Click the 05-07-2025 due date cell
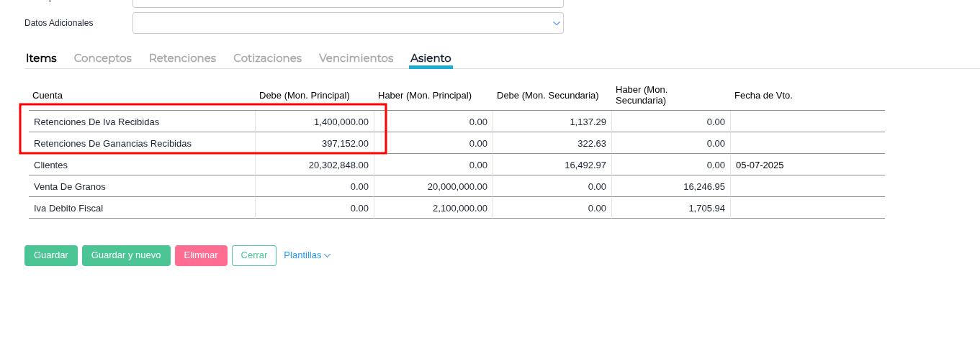The height and width of the screenshot is (338, 980). [760, 165]
